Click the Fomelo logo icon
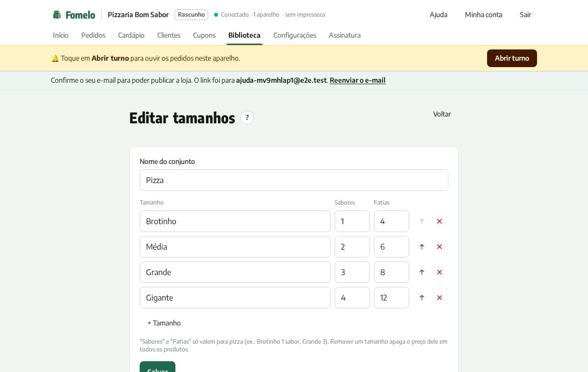 [57, 15]
